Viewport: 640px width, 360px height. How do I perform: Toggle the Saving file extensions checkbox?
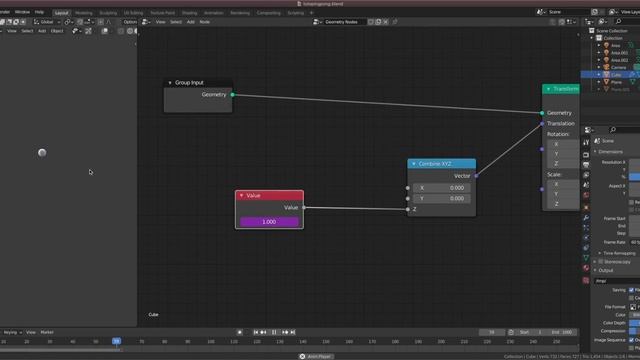click(631, 290)
